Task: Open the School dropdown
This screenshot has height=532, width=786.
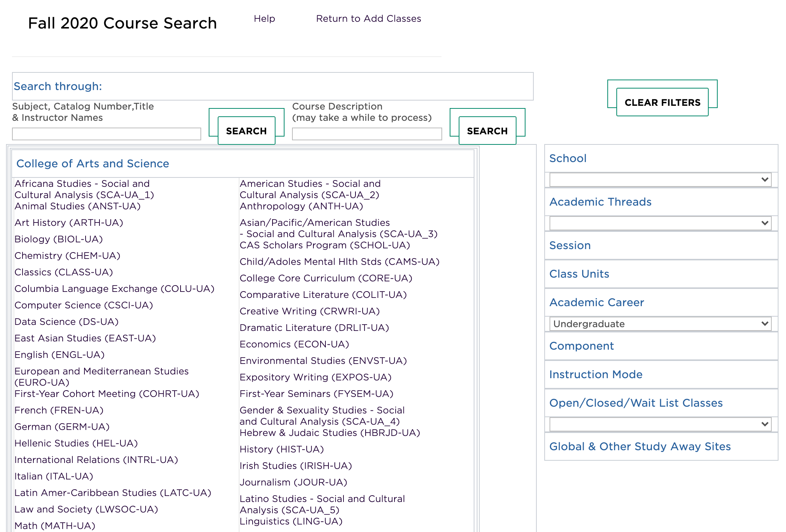Action: [x=660, y=180]
